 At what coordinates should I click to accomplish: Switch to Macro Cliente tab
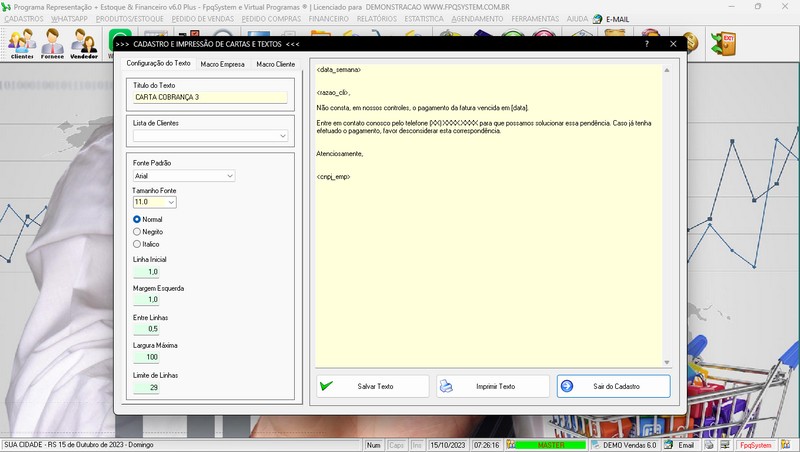(x=276, y=64)
